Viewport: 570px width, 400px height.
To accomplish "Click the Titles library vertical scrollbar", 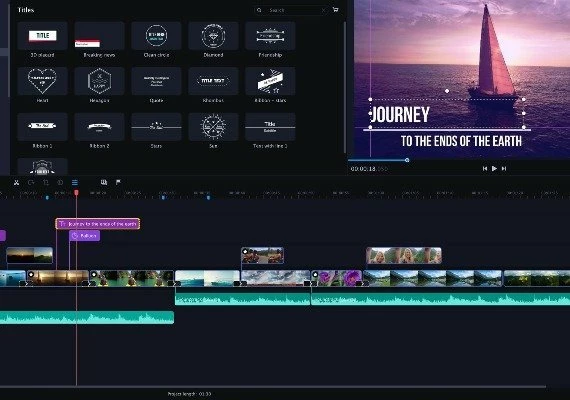I will pos(345,87).
